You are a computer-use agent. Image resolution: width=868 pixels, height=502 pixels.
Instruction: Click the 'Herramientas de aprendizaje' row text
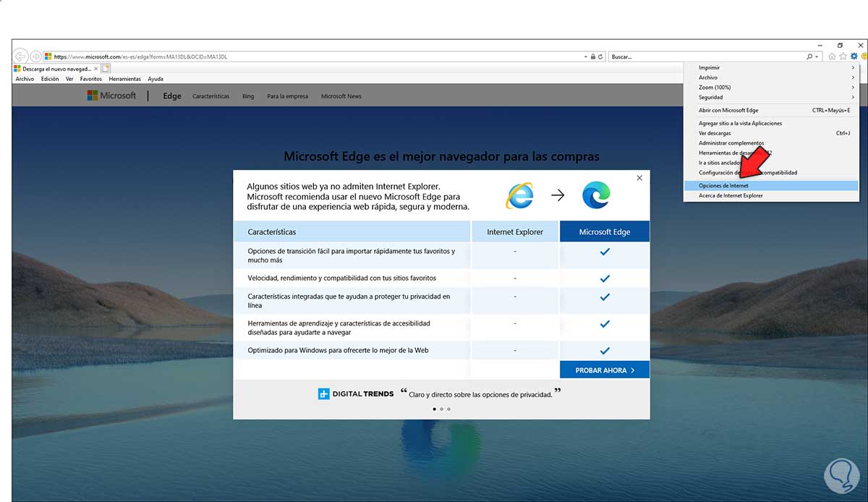pos(339,328)
